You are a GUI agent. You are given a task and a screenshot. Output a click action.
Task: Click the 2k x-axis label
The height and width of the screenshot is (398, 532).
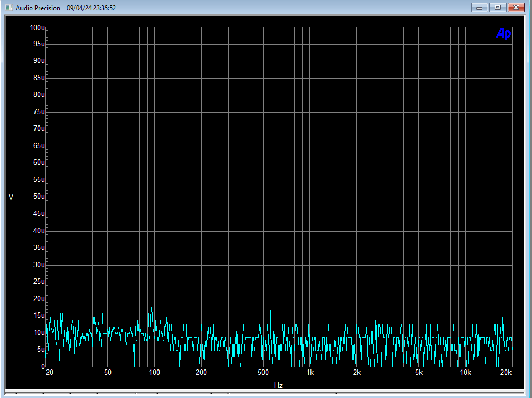pos(357,372)
